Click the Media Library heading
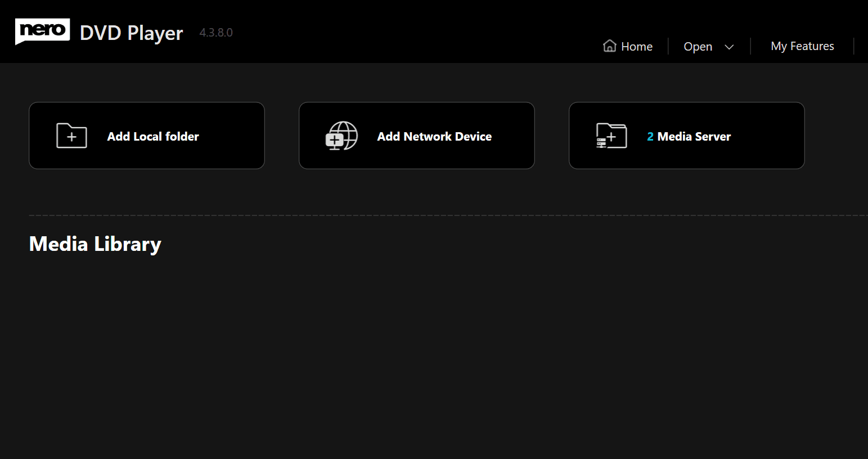Viewport: 868px width, 459px height. [x=95, y=244]
